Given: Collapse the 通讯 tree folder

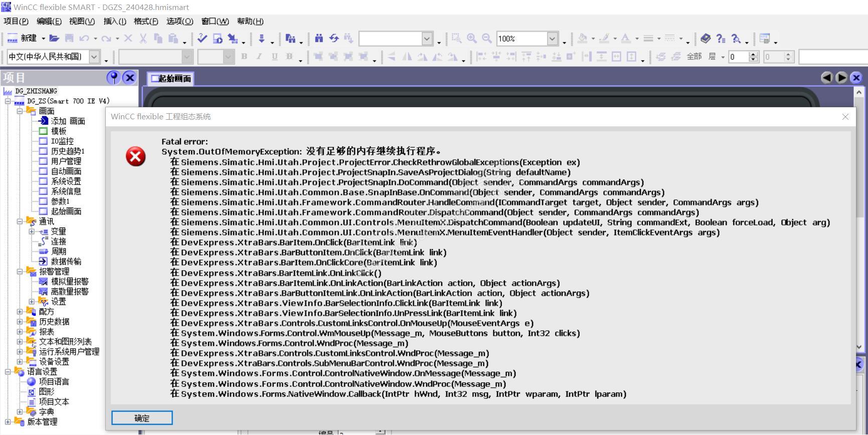Looking at the screenshot, I should pos(20,221).
